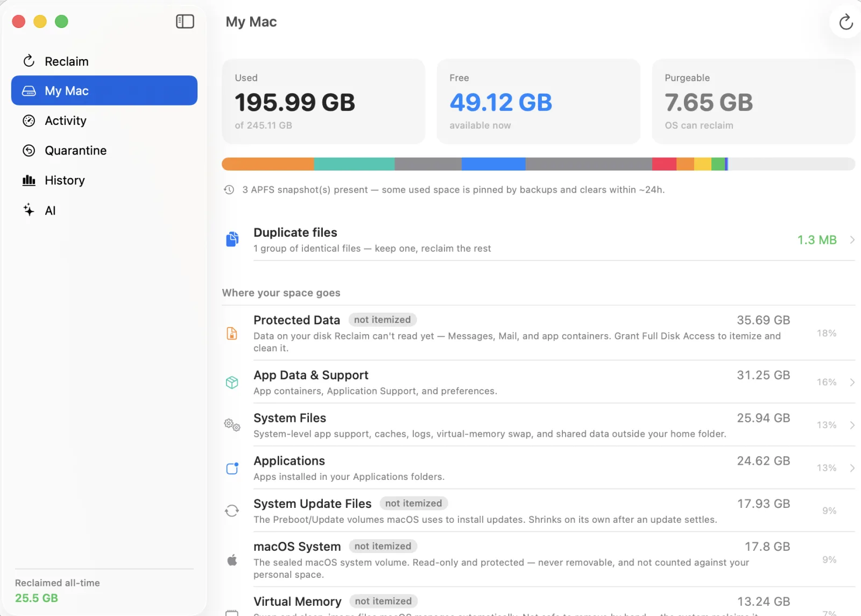
Task: Open the App Data & Support category
Action: point(538,382)
